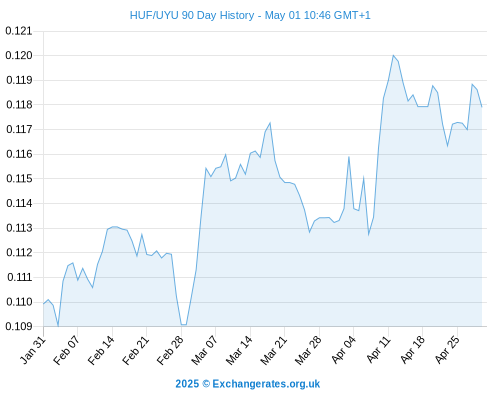The image size is (495, 400).
Task: Click the 0.121 y-axis value label
Action: coord(19,31)
